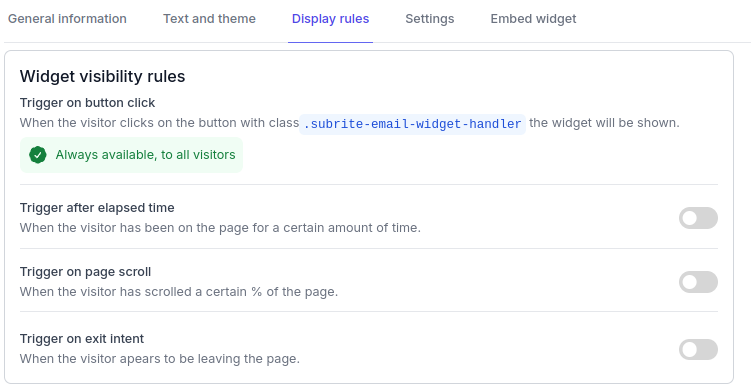The width and height of the screenshot is (751, 391).
Task: Switch to the Text and theme tab
Action: click(x=209, y=19)
